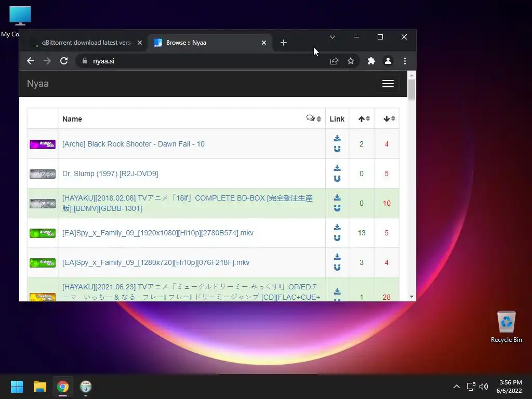Toggle Nyaa hamburger navigation menu

coord(388,84)
